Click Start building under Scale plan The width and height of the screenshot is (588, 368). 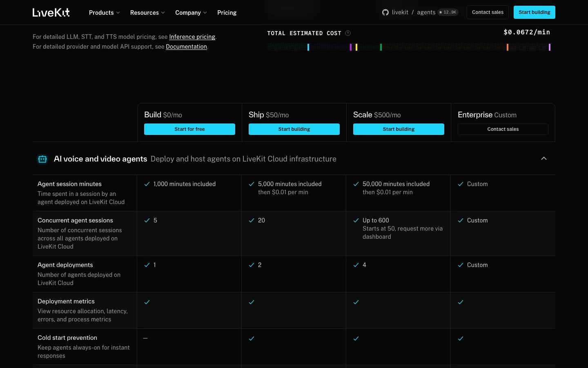(x=399, y=129)
